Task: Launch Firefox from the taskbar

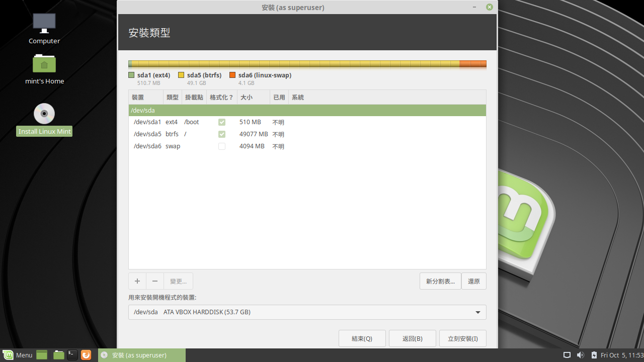Action: (86, 355)
